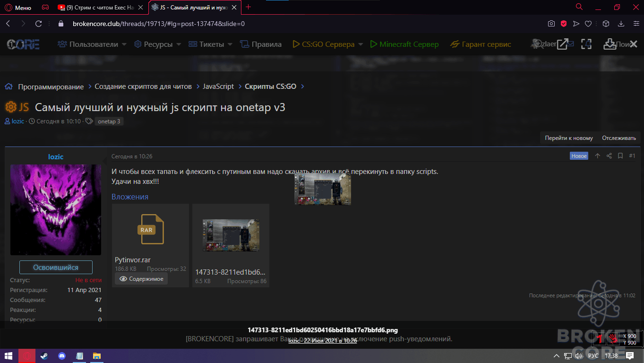Open the Гарант сервис link
The height and width of the screenshot is (363, 644).
(x=481, y=44)
